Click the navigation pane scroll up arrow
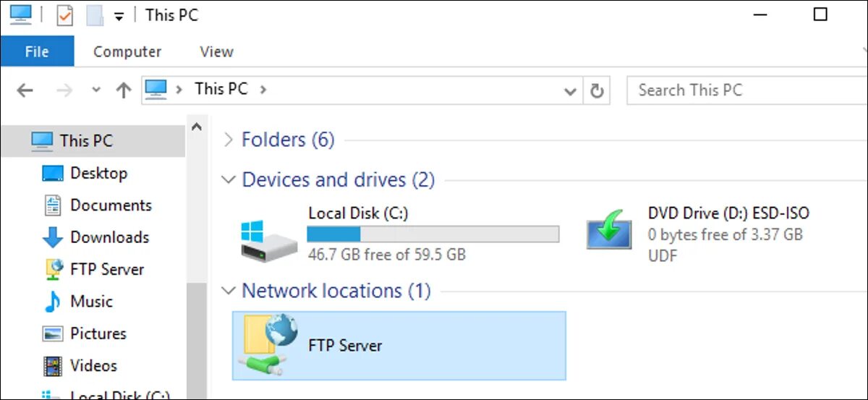 pyautogui.click(x=197, y=127)
